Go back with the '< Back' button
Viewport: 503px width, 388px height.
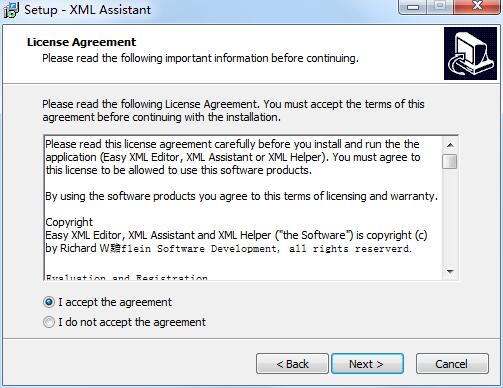pyautogui.click(x=292, y=364)
